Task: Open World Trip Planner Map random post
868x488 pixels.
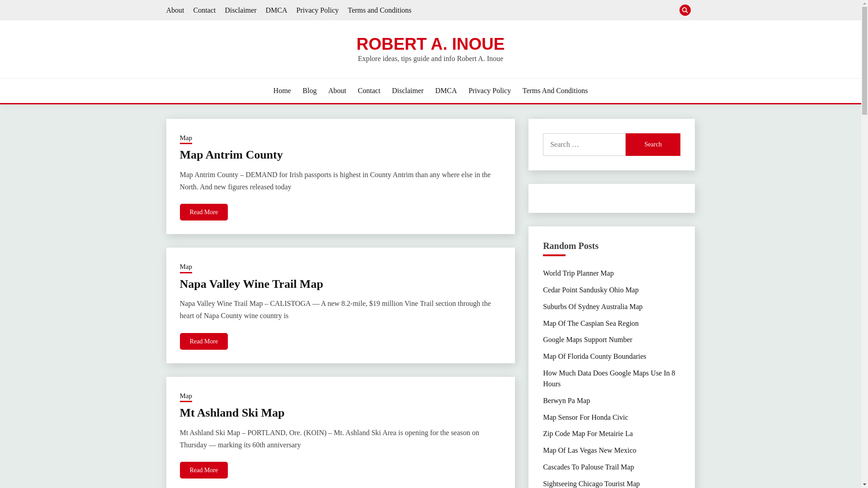Action: tap(578, 273)
